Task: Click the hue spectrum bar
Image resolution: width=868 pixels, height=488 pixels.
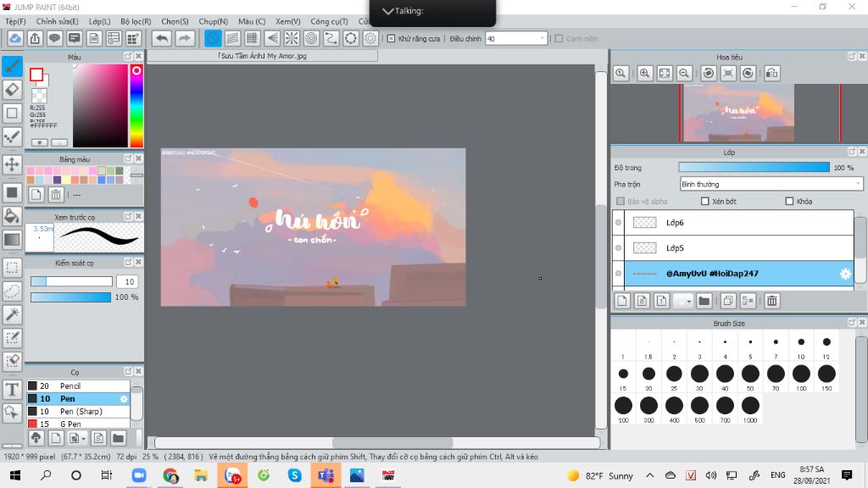Action: 136,105
